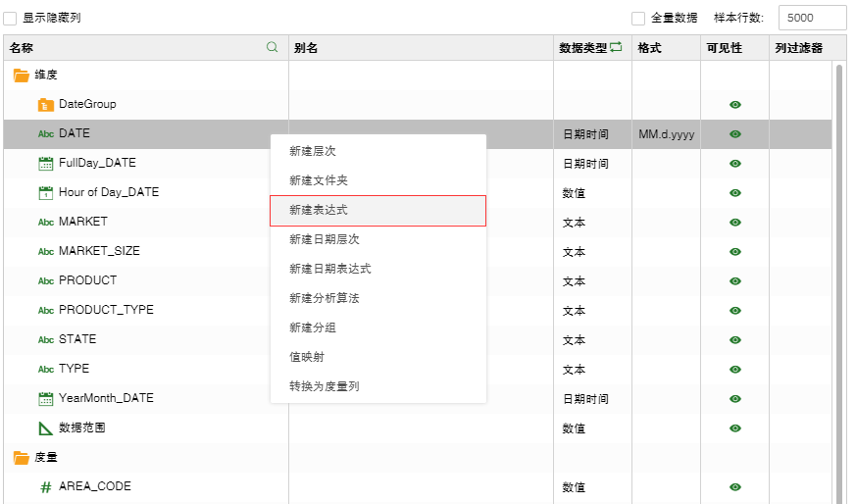The image size is (856, 504).
Task: Click the calendar icon beside Hour of Day_DATE
Action: [45, 192]
